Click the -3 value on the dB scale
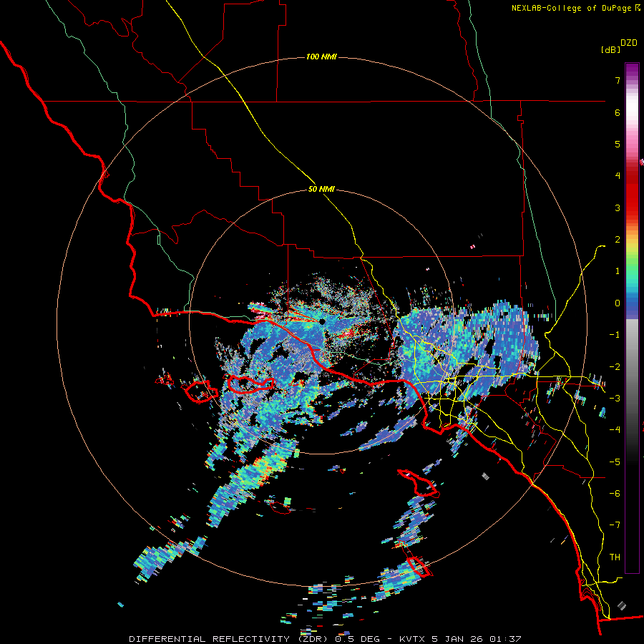Image resolution: width=644 pixels, height=644 pixels. [x=615, y=399]
